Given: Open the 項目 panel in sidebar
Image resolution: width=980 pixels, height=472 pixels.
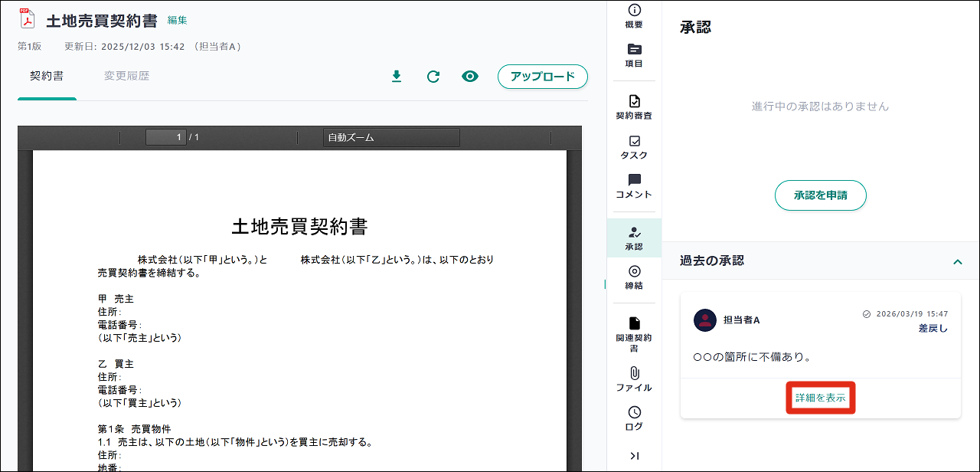Looking at the screenshot, I should [x=634, y=55].
